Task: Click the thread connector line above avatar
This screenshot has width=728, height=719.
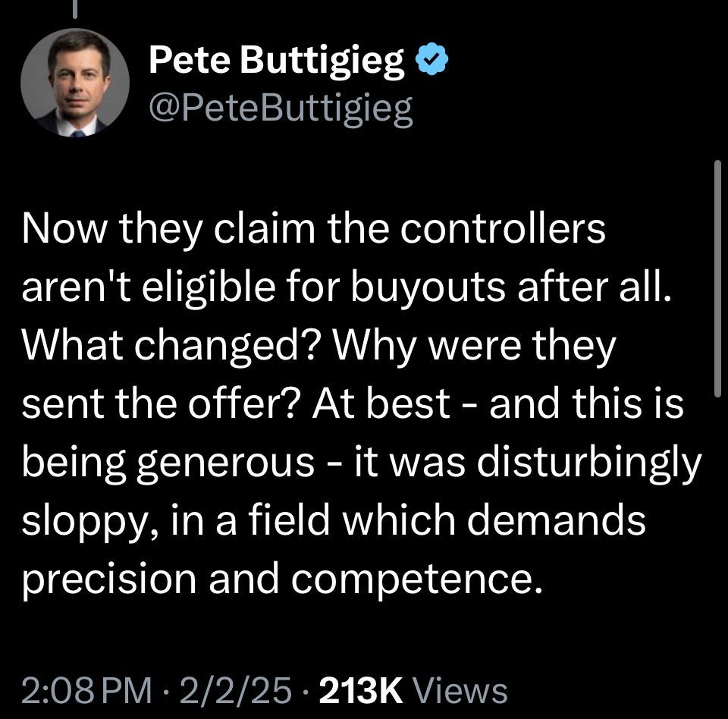Action: (75, 9)
